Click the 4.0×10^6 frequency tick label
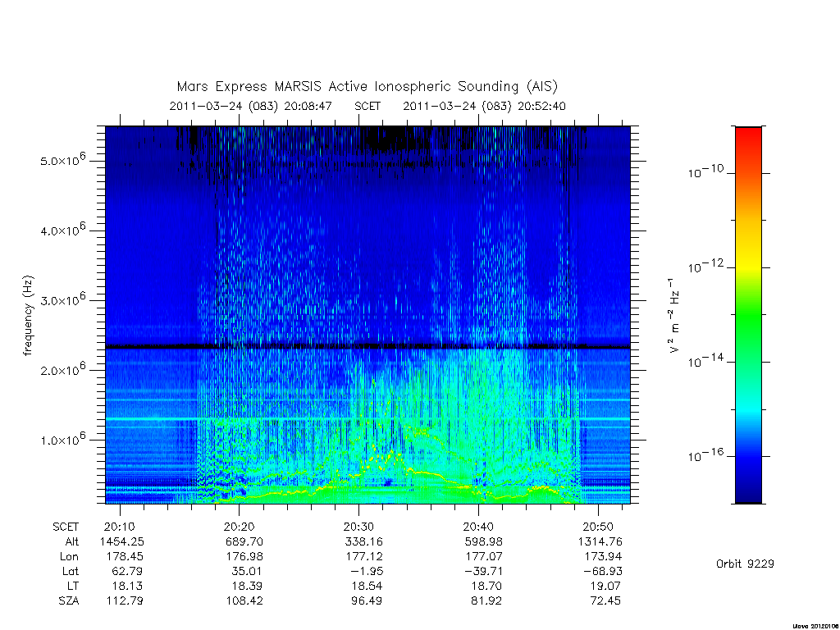 click(x=62, y=230)
